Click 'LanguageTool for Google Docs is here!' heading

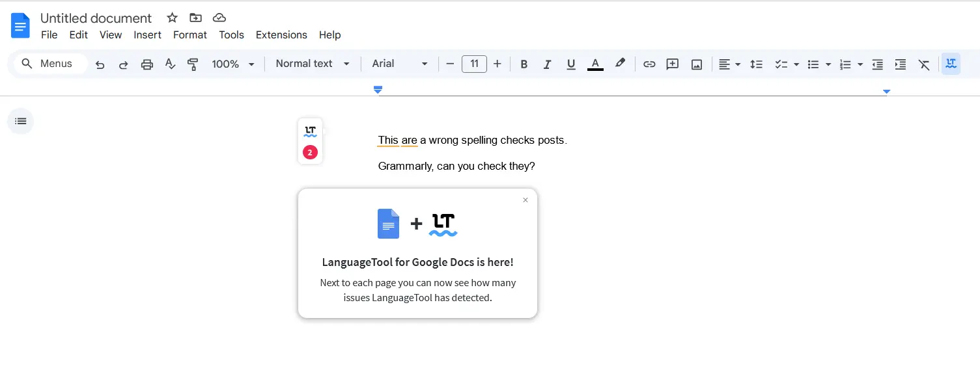(x=417, y=263)
